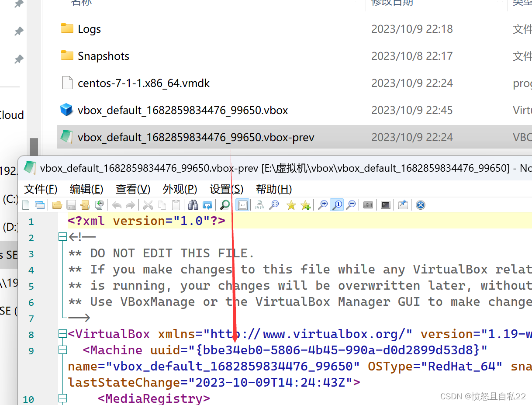This screenshot has width=532, height=405.
Task: Click lastStateChange value 2023-10-09T14:24:43Z
Action: pyautogui.click(x=270, y=382)
